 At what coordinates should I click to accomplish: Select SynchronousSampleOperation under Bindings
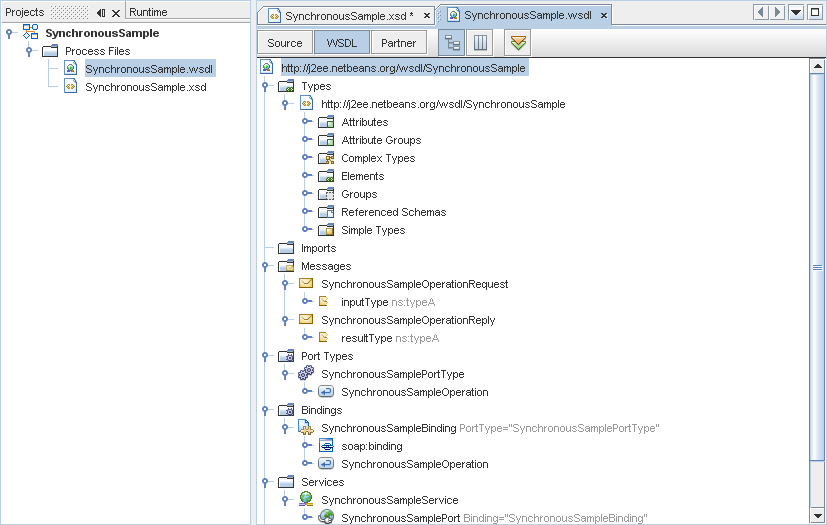tap(415, 464)
